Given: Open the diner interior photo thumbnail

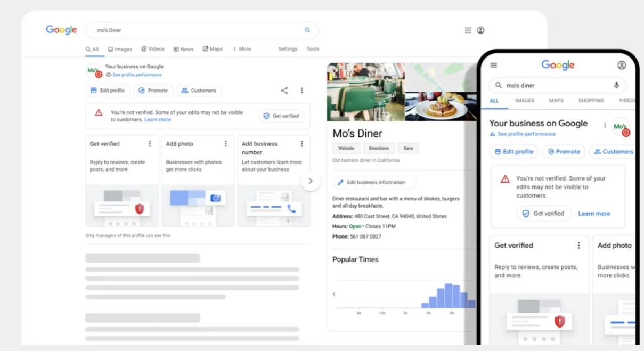Looking at the screenshot, I should (365, 92).
